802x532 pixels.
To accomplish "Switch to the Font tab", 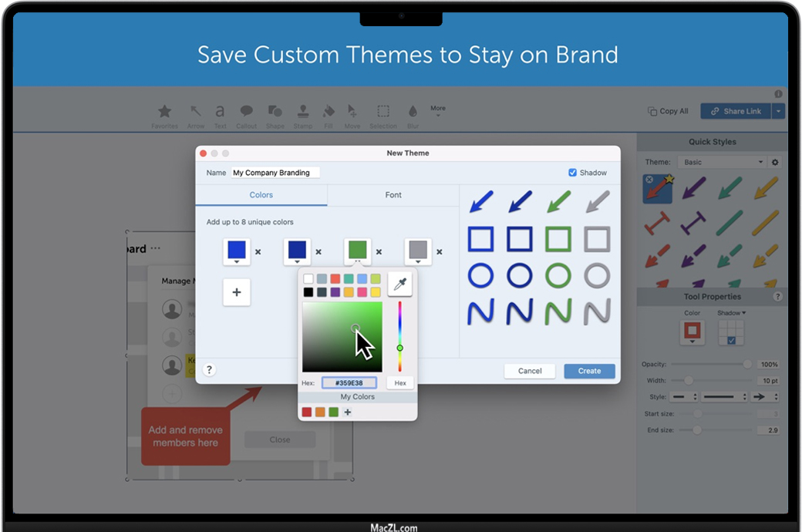I will (x=393, y=195).
